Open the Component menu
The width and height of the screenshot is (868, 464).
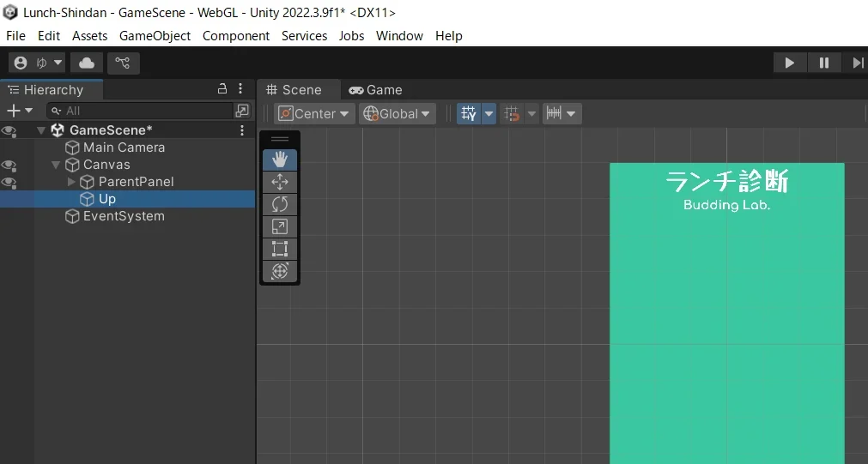point(236,35)
